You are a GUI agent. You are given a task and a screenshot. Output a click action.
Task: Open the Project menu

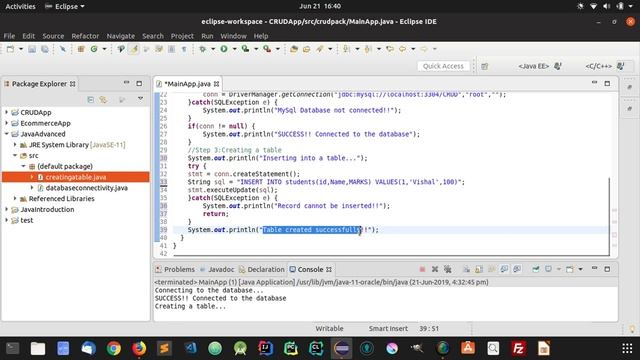182,36
